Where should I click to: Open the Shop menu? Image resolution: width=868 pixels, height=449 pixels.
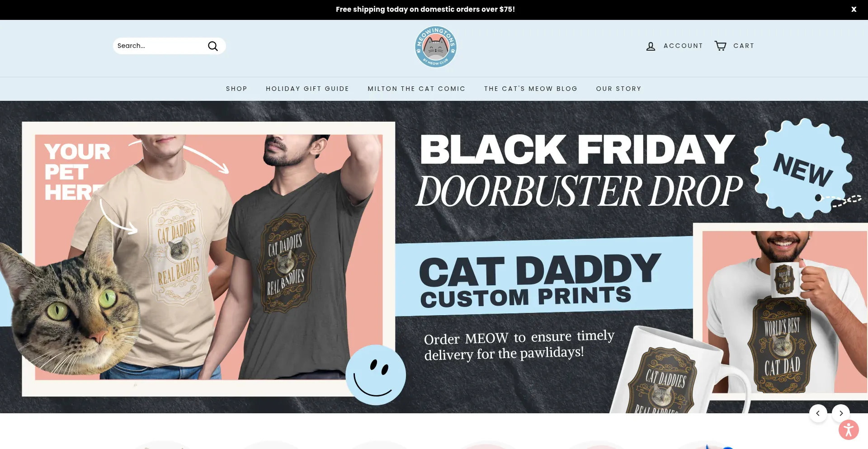point(236,89)
